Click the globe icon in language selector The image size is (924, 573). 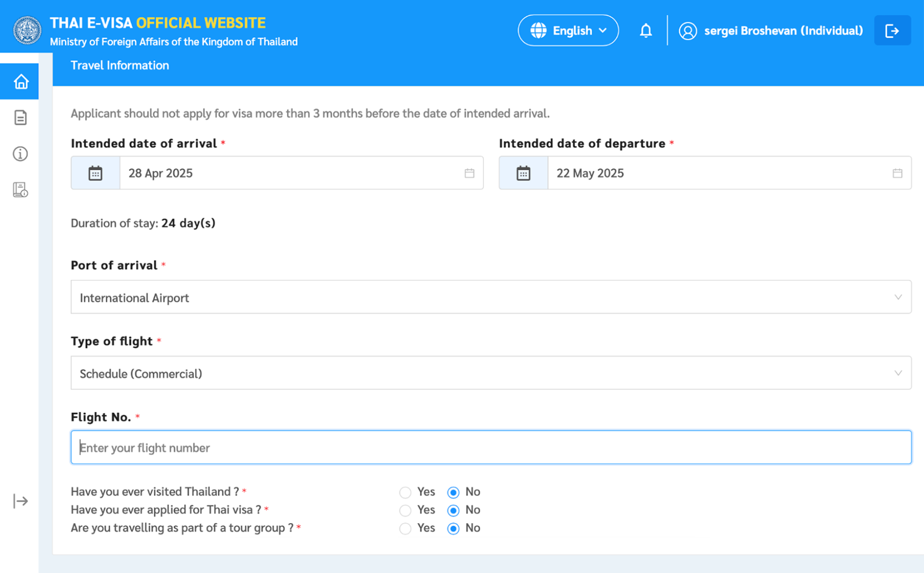click(x=538, y=30)
